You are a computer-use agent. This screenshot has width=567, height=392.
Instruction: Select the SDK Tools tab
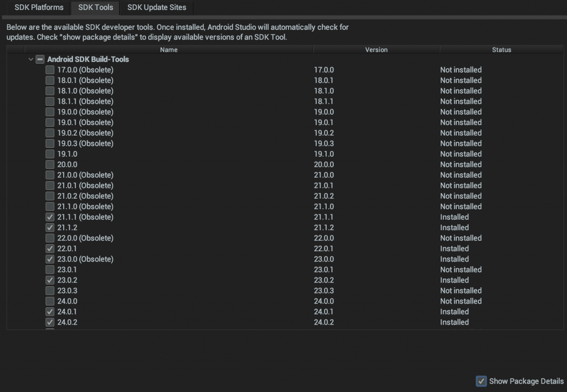coord(95,7)
